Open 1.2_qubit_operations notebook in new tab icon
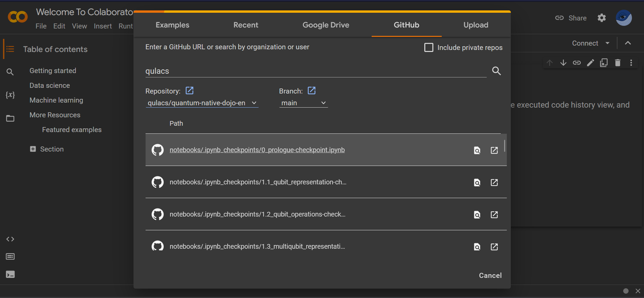This screenshot has width=644, height=298. click(494, 215)
